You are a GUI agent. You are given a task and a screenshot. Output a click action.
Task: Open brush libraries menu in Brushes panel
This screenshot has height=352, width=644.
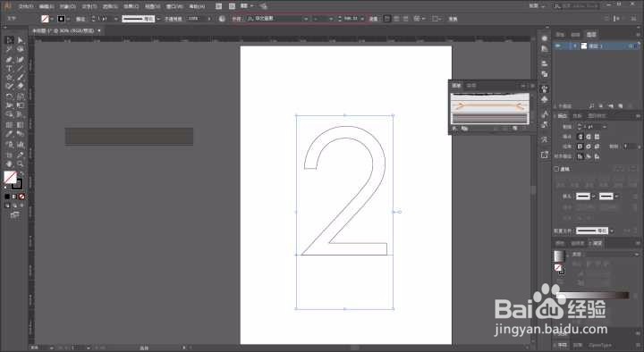click(x=454, y=129)
